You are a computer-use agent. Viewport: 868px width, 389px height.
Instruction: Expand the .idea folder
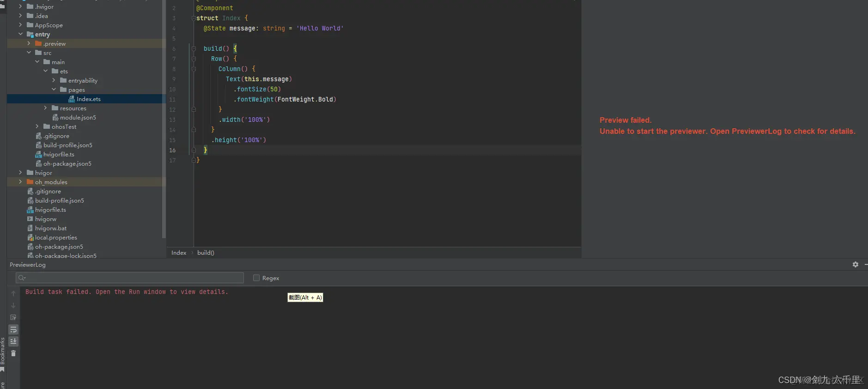point(20,16)
